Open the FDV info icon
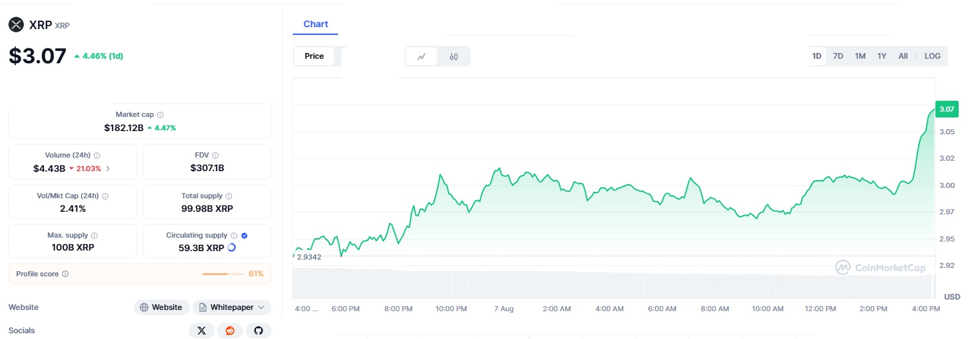Screen dimensions: 980x339 (215, 156)
